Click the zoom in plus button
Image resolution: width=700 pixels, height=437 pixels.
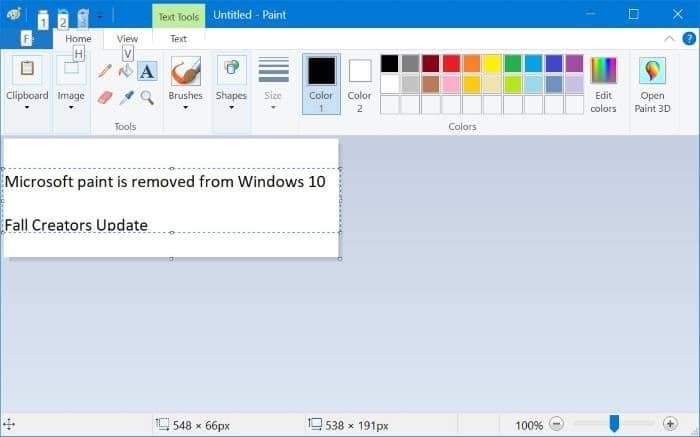670,424
